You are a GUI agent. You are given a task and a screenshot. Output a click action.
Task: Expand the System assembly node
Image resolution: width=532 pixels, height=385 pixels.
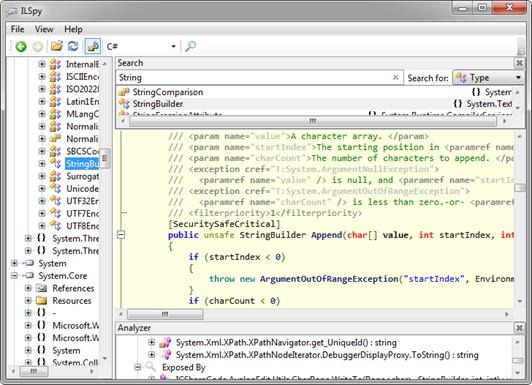click(x=14, y=263)
